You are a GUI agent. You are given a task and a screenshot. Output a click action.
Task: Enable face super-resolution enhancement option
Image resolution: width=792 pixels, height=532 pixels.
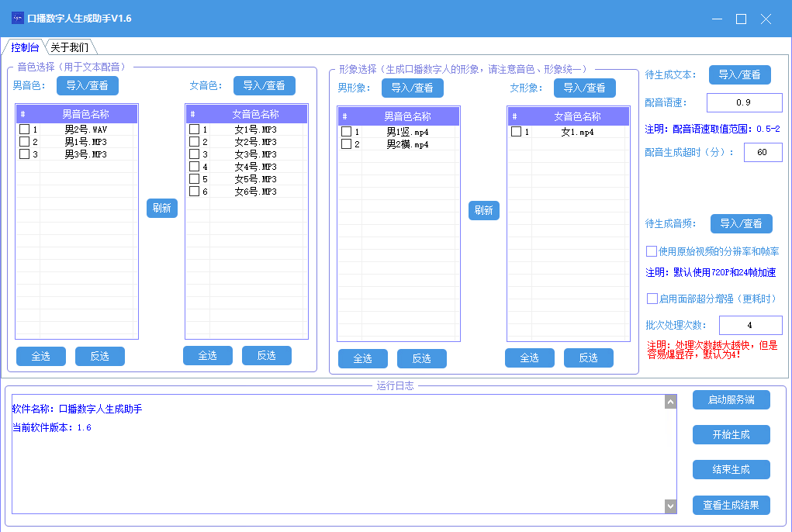(x=652, y=299)
